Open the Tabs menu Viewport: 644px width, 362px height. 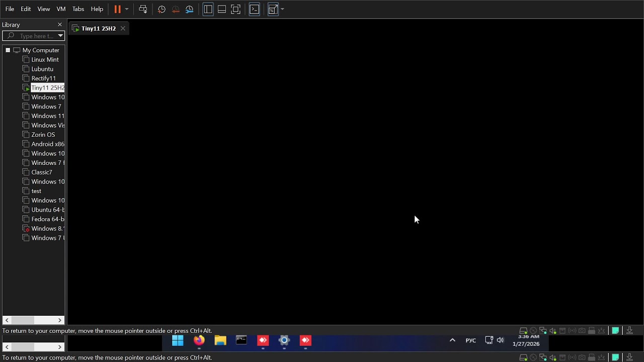(78, 9)
